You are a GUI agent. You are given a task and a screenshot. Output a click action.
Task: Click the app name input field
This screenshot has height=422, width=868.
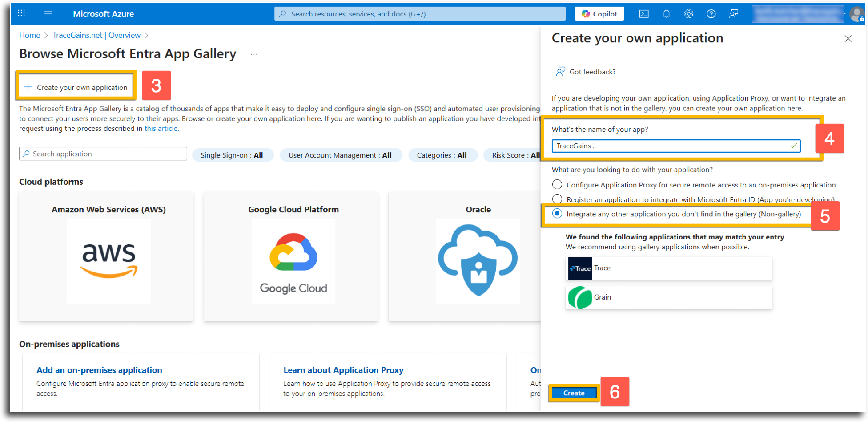(676, 146)
